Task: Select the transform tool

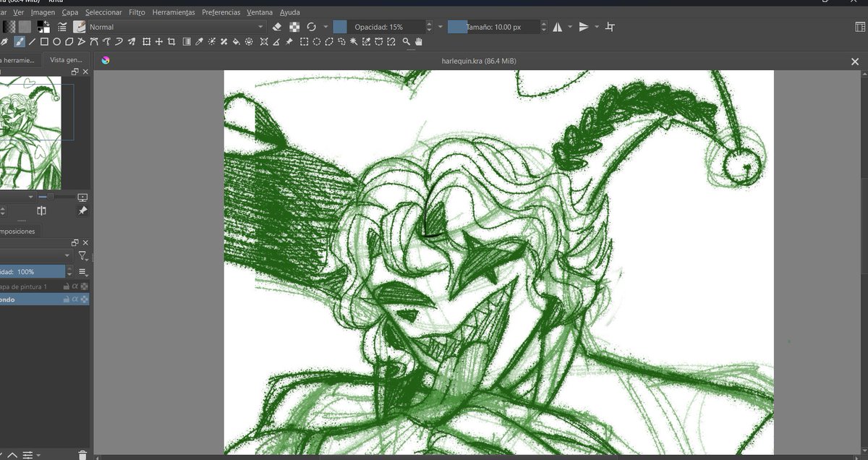Action: (x=146, y=41)
